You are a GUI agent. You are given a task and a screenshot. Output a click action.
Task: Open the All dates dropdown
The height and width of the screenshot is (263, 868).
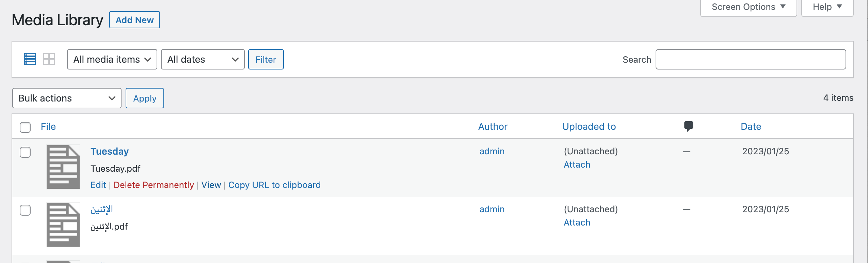click(203, 59)
